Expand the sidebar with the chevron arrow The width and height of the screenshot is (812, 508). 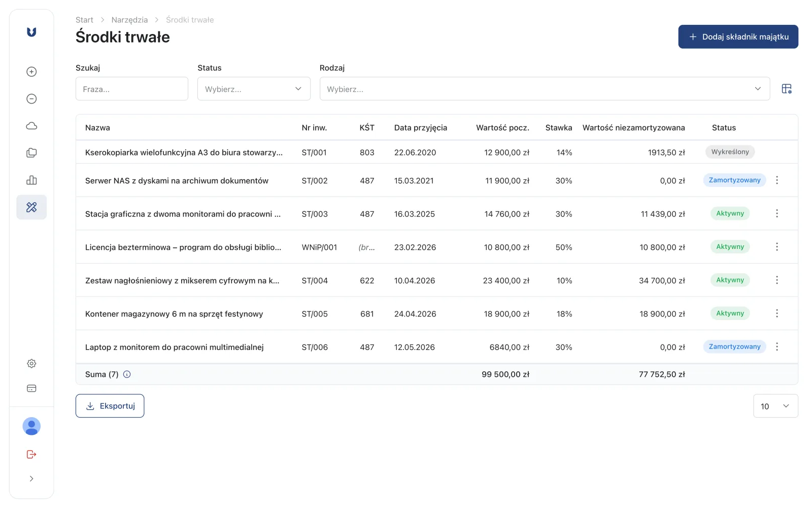point(31,479)
